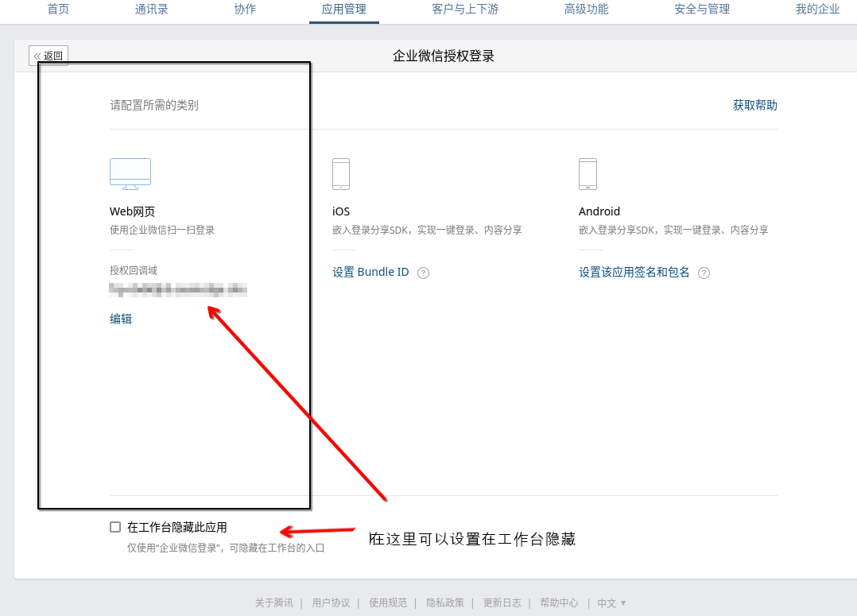Image resolution: width=857 pixels, height=616 pixels.
Task: Open 帮助中心 in the footer
Action: (559, 603)
